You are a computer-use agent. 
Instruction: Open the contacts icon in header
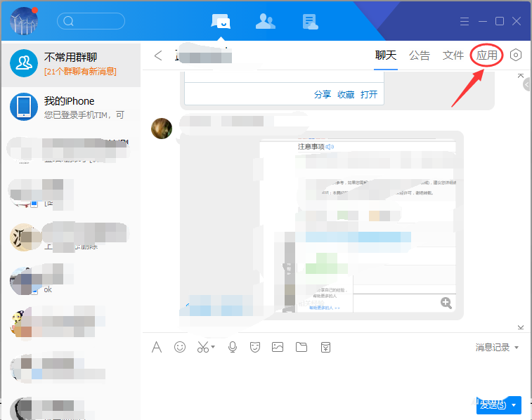pos(266,21)
